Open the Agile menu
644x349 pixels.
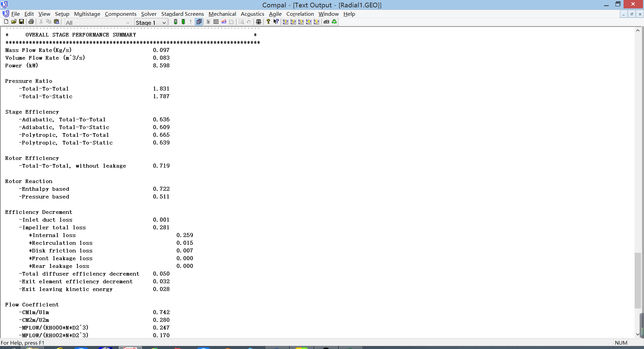coord(275,14)
